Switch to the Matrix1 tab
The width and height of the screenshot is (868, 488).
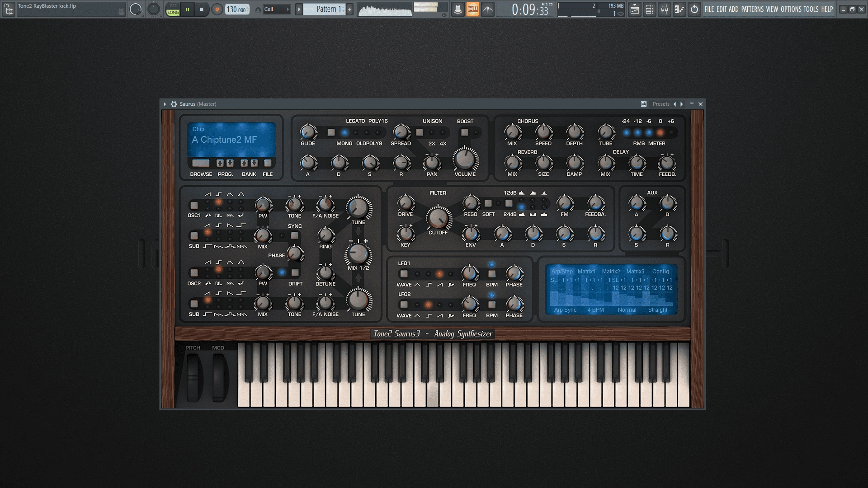pyautogui.click(x=586, y=272)
